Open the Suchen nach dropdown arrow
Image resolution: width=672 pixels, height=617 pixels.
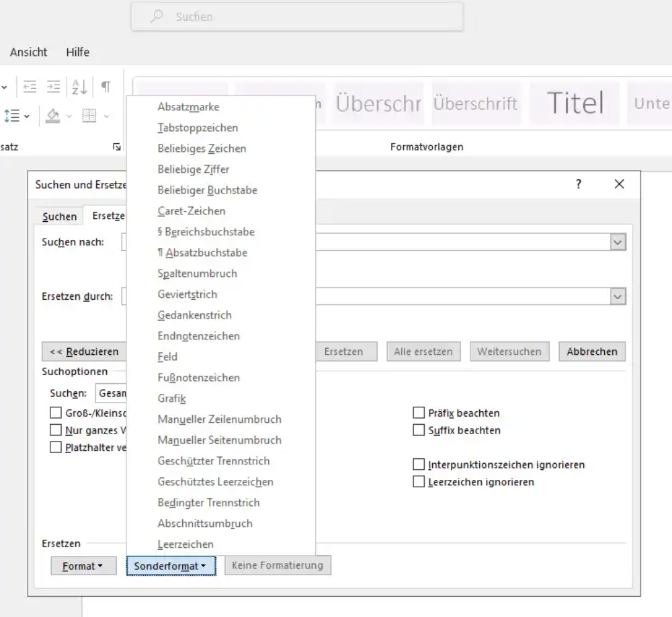click(618, 241)
